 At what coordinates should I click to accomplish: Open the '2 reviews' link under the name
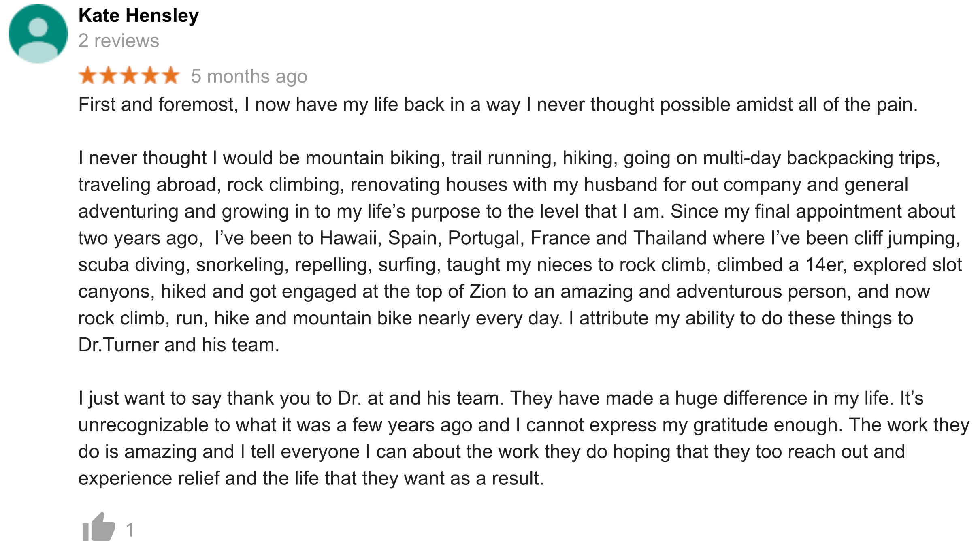coord(119,41)
